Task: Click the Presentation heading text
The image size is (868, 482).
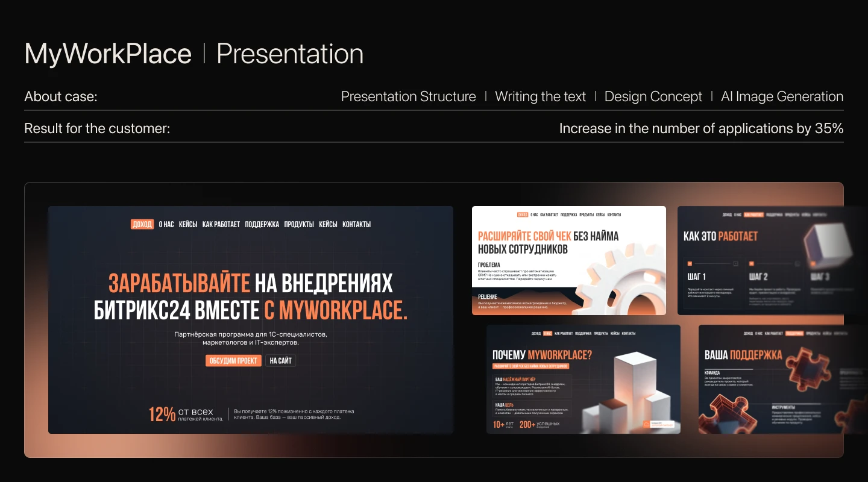Action: pos(290,54)
